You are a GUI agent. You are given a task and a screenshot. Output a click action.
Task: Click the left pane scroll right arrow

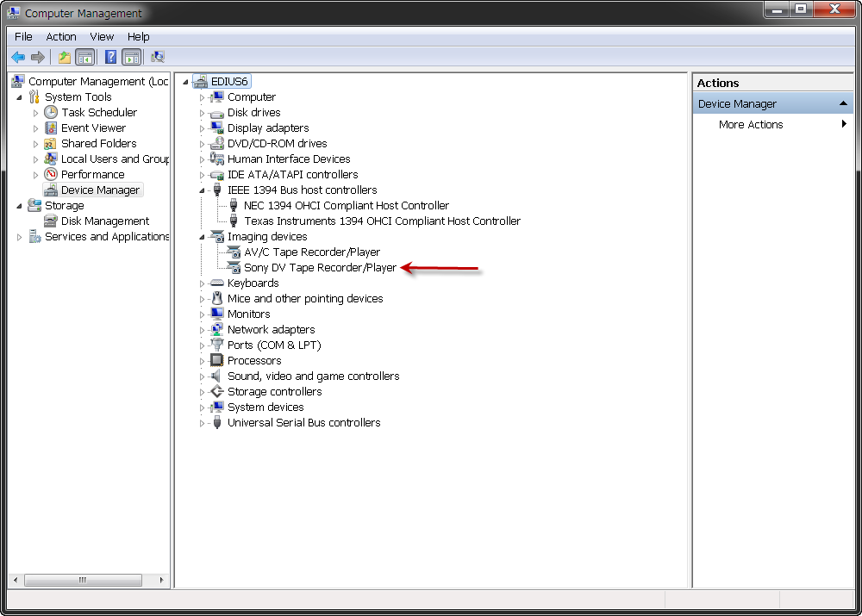pyautogui.click(x=161, y=581)
